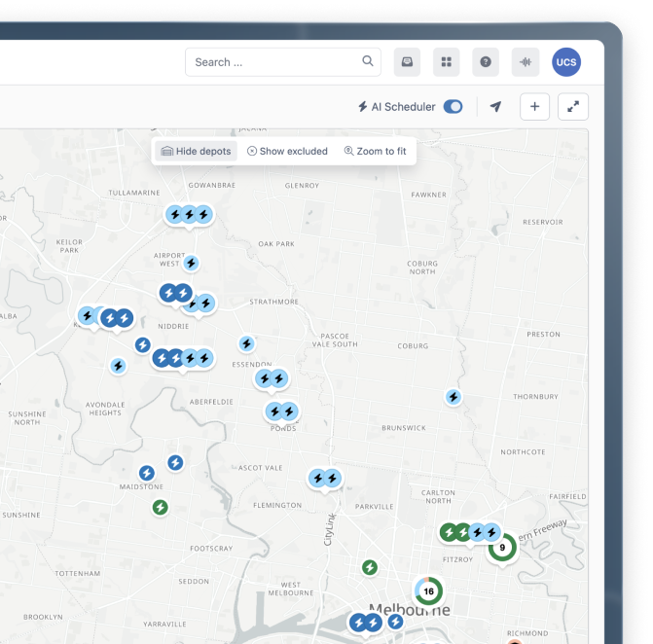Click the magnifier icon in search box

(367, 61)
